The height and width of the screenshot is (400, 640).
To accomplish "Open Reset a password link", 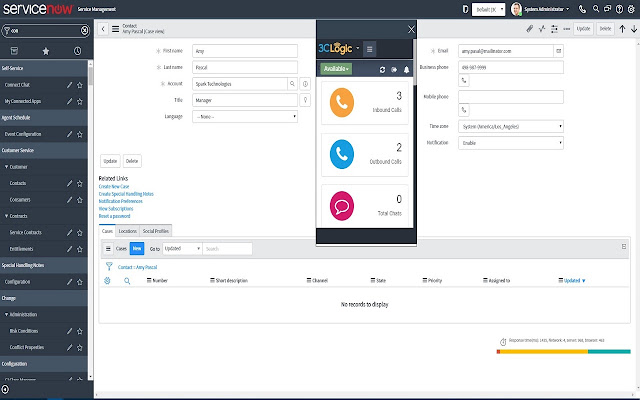I will point(114,216).
